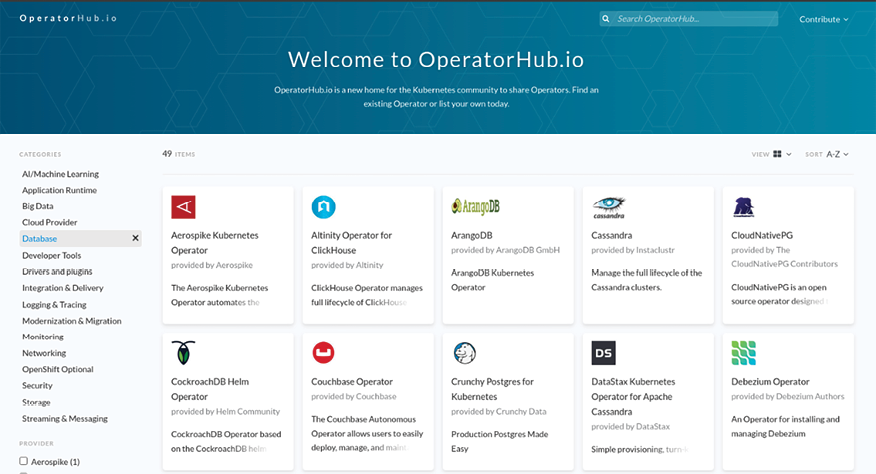Open the ArangoDB logo card
The height and width of the screenshot is (474, 876).
pyautogui.click(x=469, y=207)
